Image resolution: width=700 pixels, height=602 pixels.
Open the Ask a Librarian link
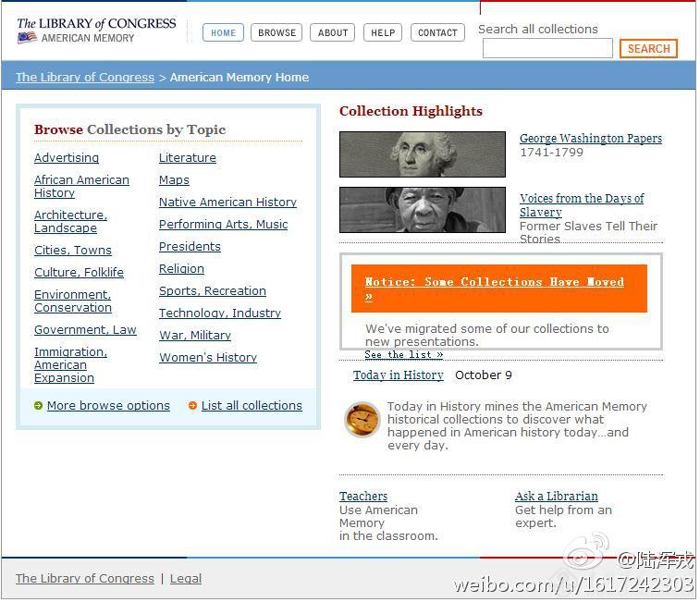coord(557,497)
